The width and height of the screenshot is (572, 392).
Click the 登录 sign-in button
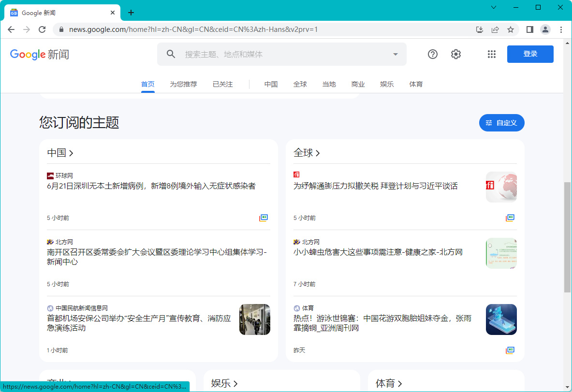530,54
